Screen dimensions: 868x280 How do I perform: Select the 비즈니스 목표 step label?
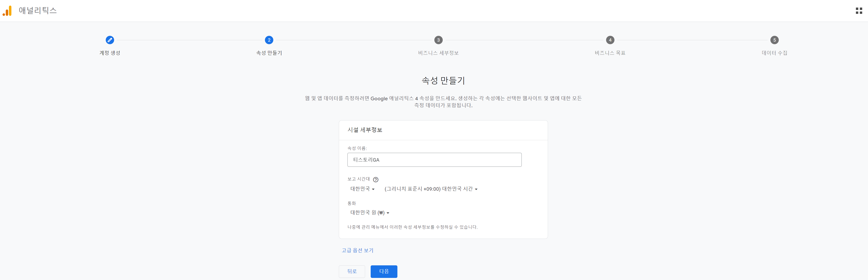[610, 53]
